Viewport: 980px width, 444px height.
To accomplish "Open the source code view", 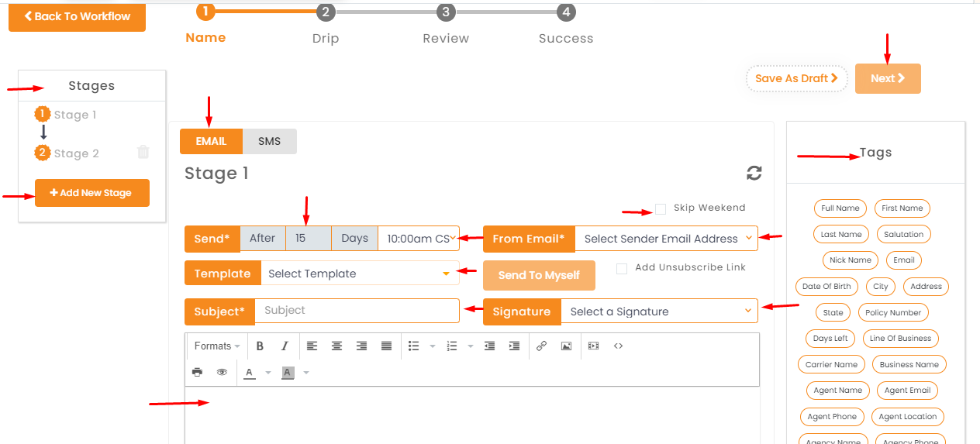I will point(618,346).
